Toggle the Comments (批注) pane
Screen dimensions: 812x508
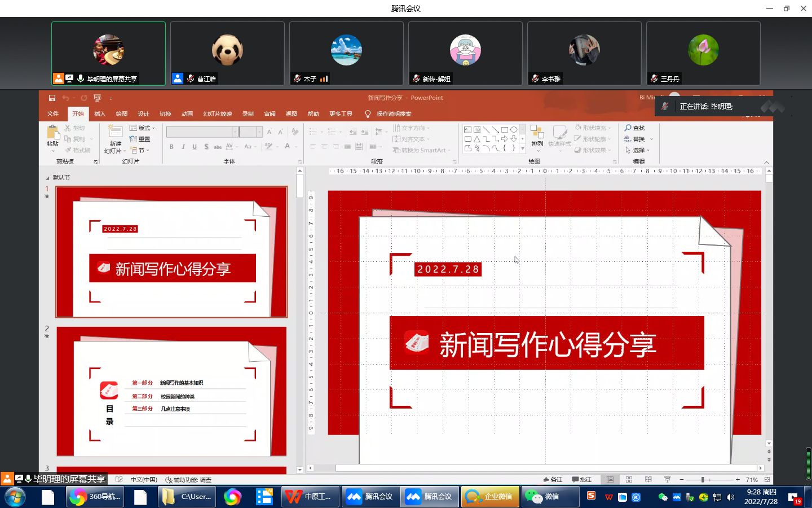pos(582,479)
